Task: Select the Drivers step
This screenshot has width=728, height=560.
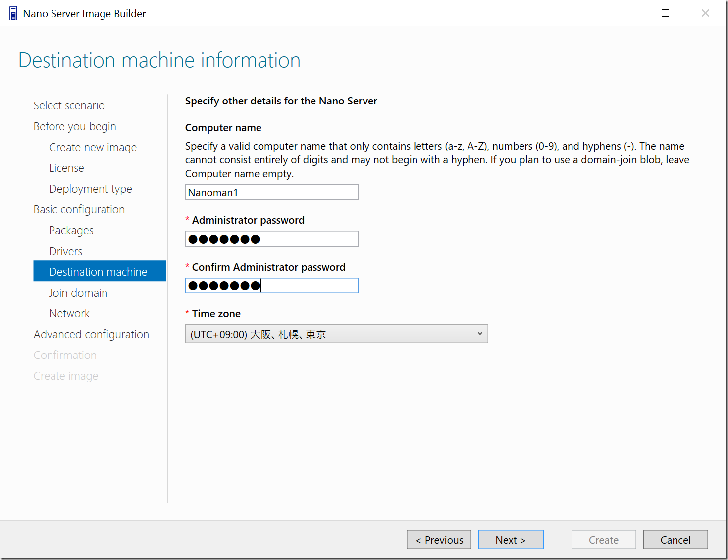Action: 66,251
